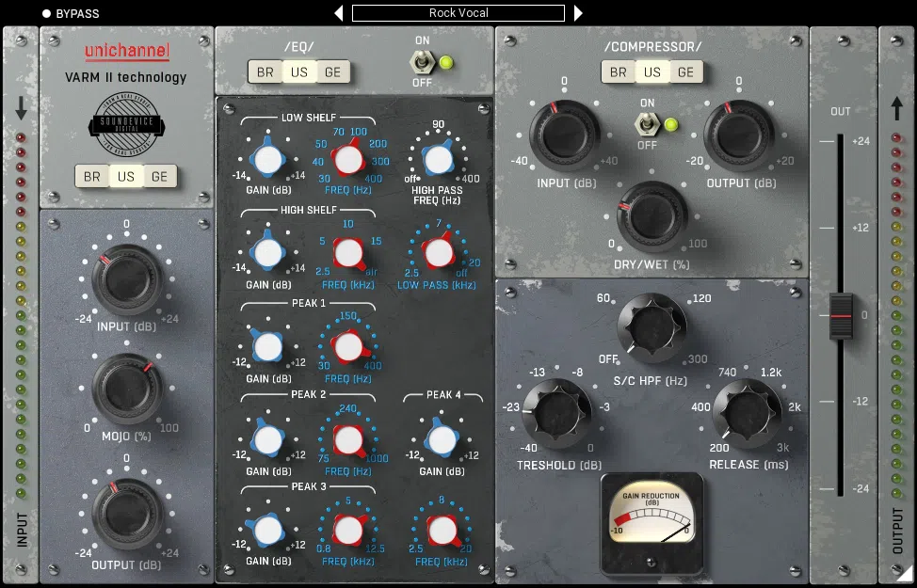Click the Peak 2 FREQ (Hz) knob

[348, 440]
